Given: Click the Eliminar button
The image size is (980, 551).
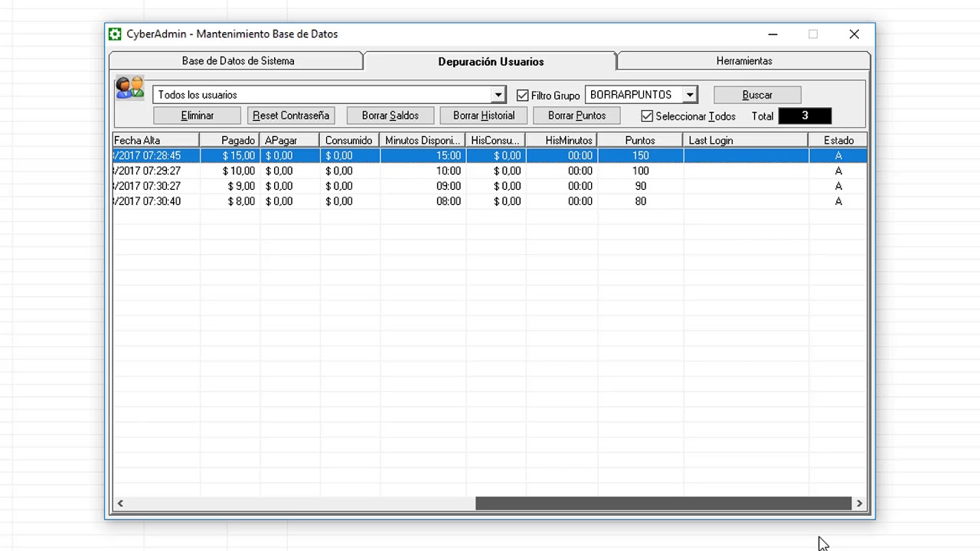Looking at the screenshot, I should [x=198, y=116].
